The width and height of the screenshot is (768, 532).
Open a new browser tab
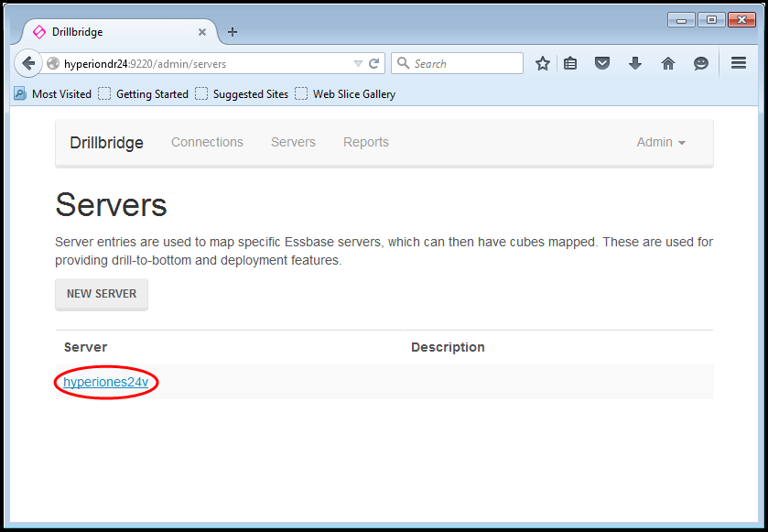233,32
